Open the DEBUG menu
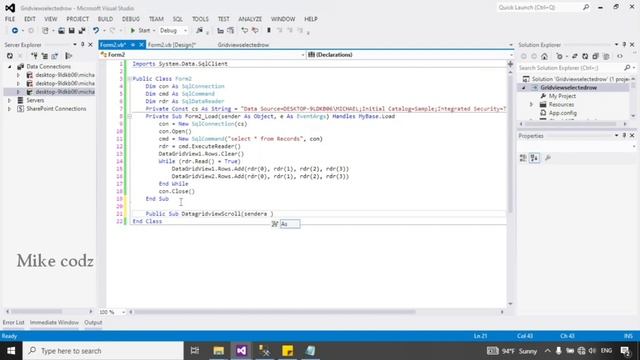 131,19
